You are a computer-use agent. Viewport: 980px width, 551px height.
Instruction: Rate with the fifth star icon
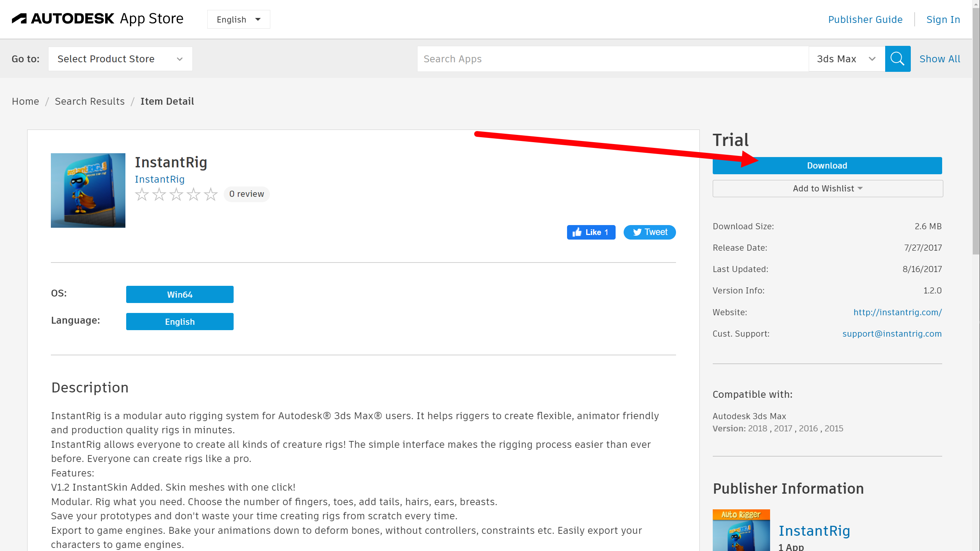(211, 194)
